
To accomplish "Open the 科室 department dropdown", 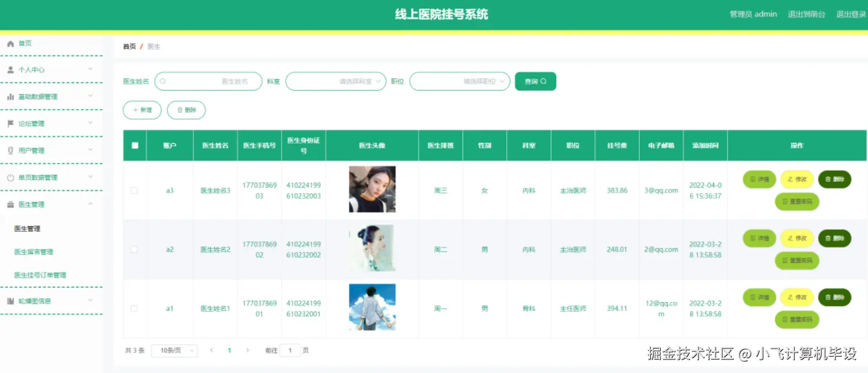I will 336,81.
